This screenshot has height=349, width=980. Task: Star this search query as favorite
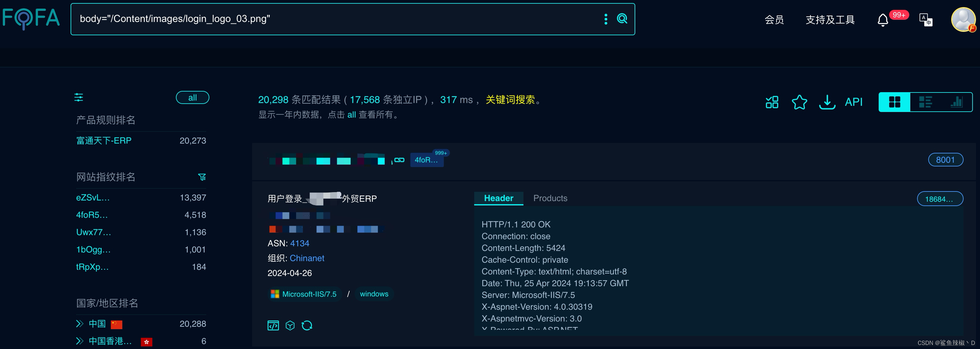pos(799,102)
